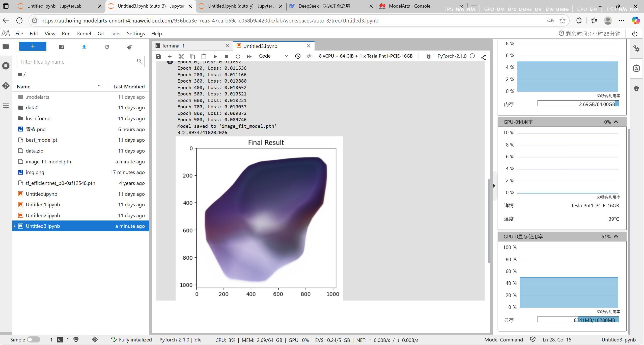
Task: Toggle the Simple interface mode switch
Action: coord(34,340)
